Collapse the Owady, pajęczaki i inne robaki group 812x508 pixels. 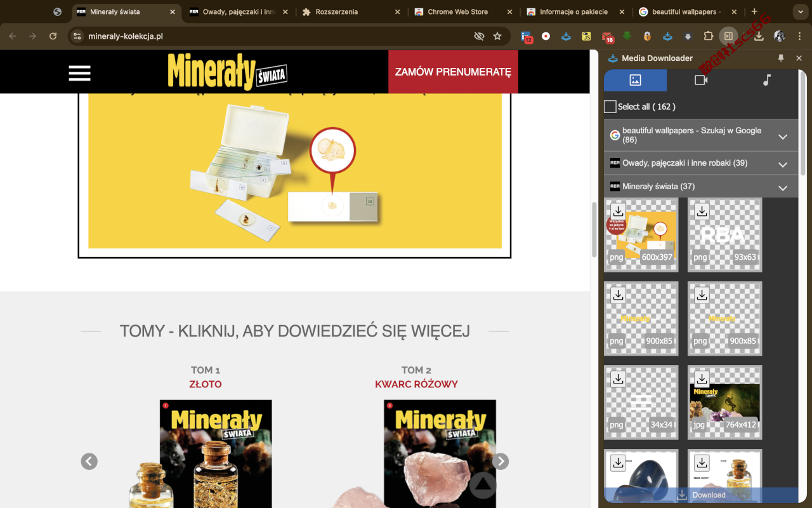(783, 164)
